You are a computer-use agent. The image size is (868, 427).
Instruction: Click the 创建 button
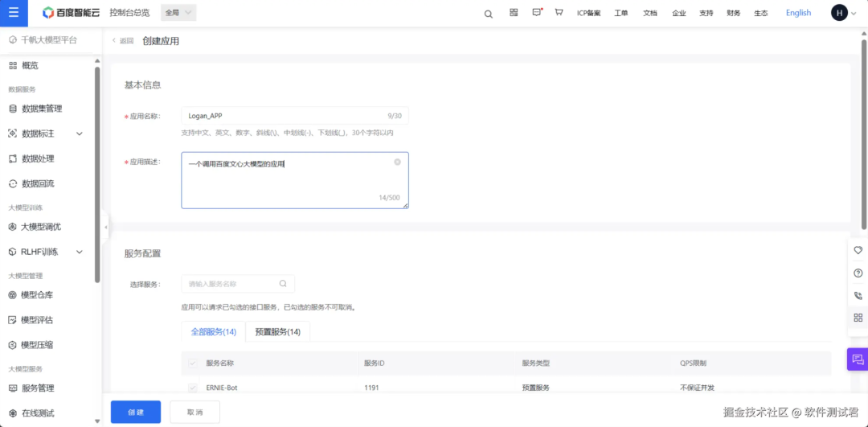[x=136, y=412]
